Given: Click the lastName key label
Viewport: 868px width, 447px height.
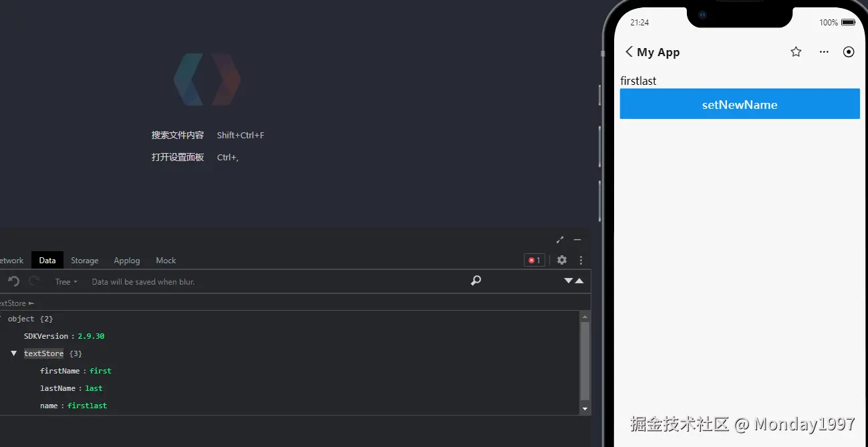Looking at the screenshot, I should pos(57,388).
